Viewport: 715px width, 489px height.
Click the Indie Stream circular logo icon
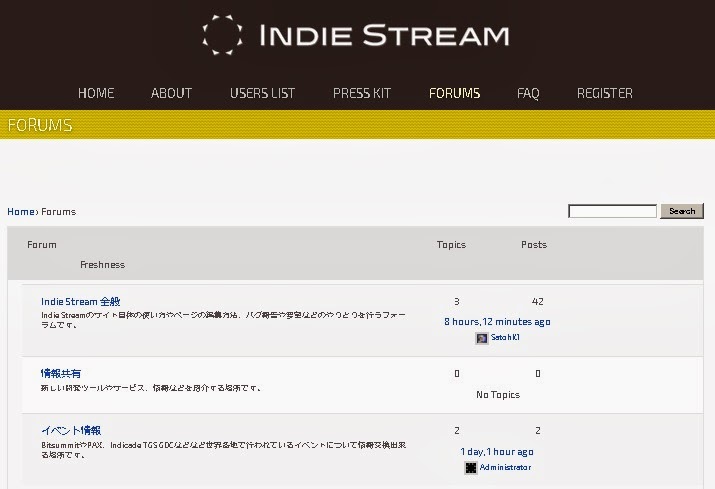pyautogui.click(x=223, y=35)
